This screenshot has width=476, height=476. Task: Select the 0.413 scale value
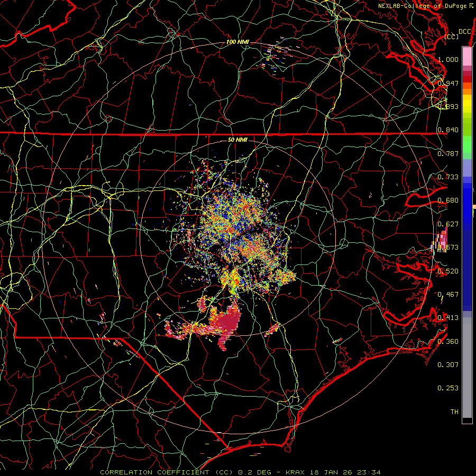(x=448, y=317)
